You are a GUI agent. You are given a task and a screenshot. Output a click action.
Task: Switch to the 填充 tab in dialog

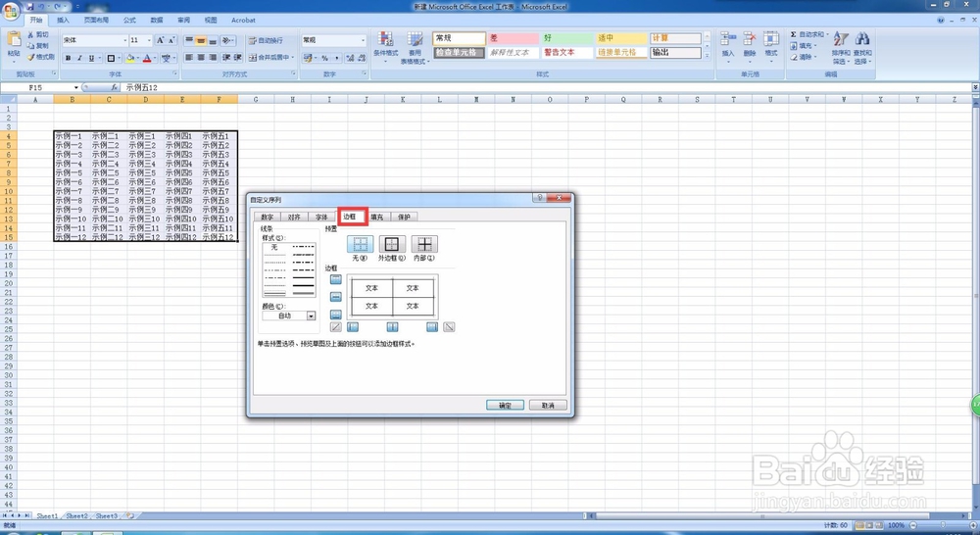click(x=377, y=217)
